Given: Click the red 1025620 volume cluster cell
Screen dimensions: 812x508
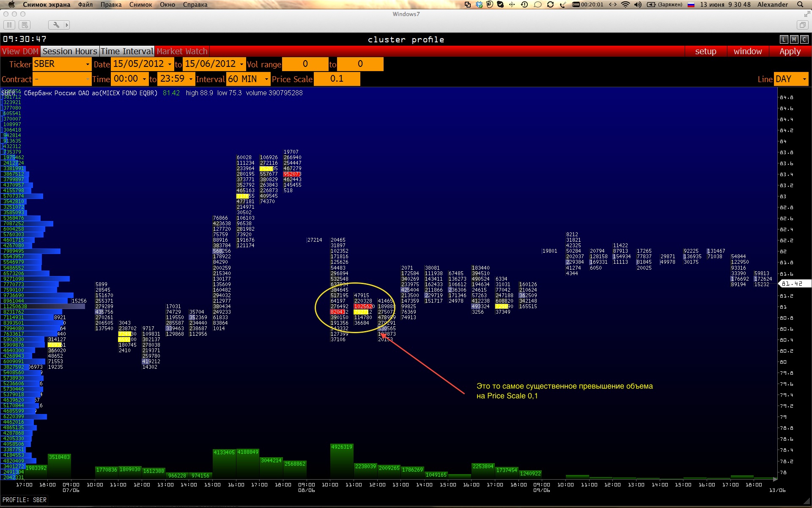Looking at the screenshot, I should (363, 306).
